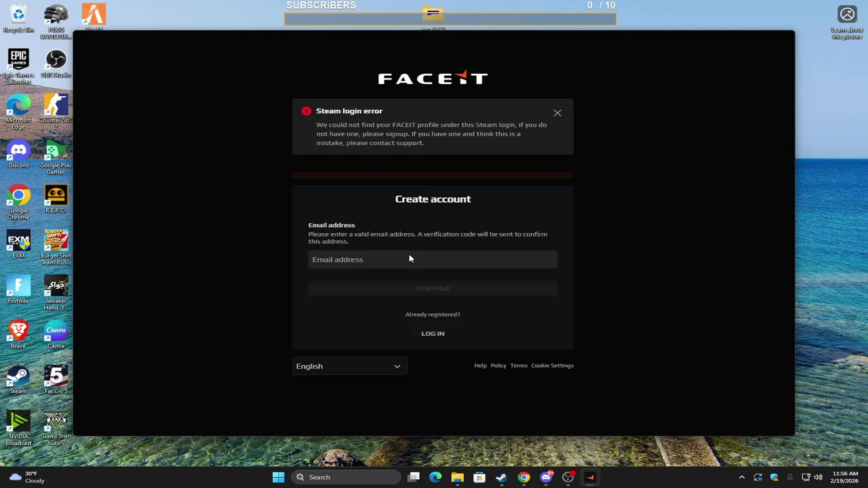Open the Windows Start menu

[278, 477]
